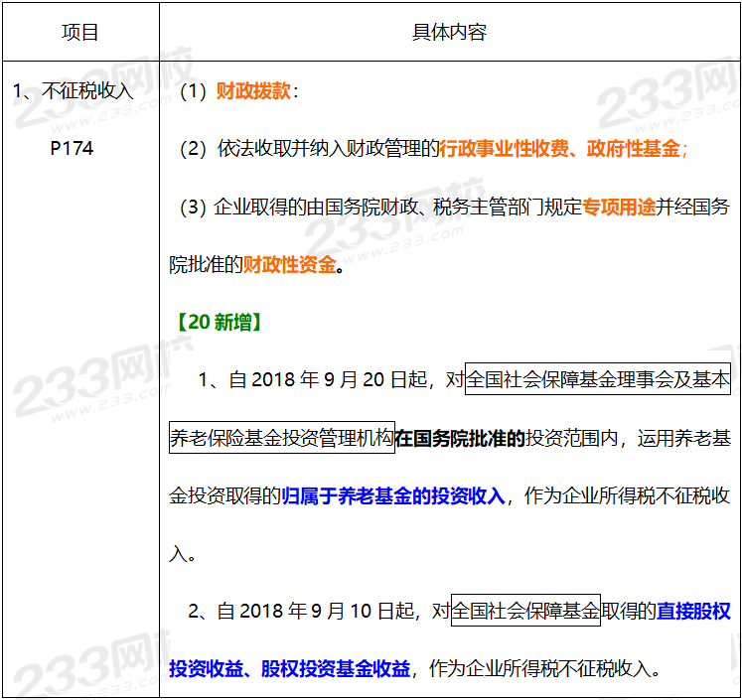This screenshot has width=742, height=700.
Task: Click the boxed 全国社会保障基金理事会及基本 text
Action: pos(597,380)
